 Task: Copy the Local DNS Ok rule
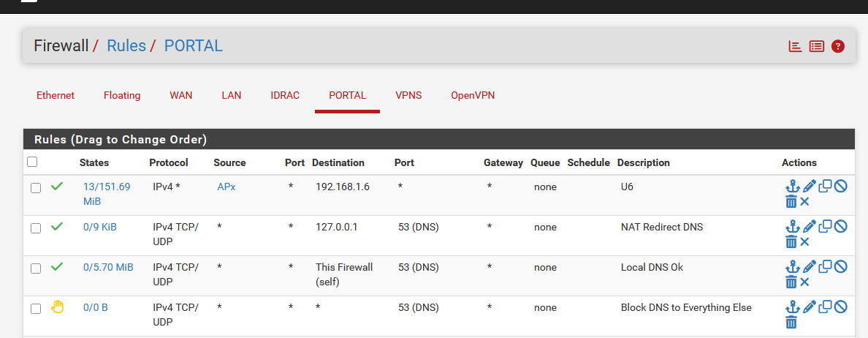click(x=826, y=266)
